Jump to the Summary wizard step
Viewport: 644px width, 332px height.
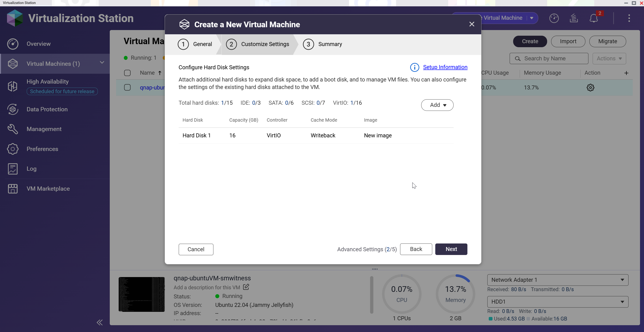(322, 44)
